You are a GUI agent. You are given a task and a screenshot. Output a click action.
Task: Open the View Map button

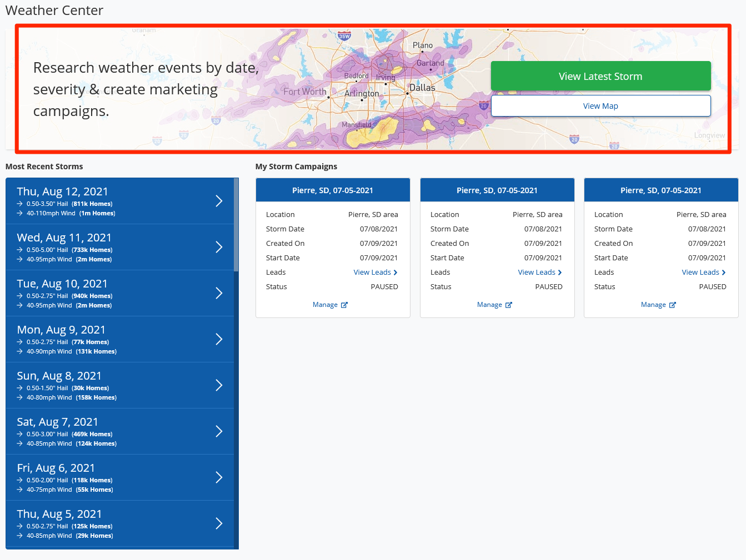[x=600, y=106]
